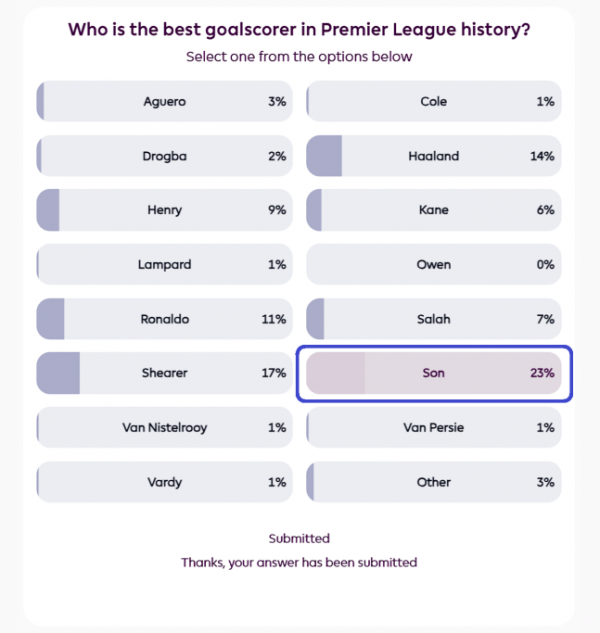Select the Other option
This screenshot has width=600, height=633.
point(433,482)
